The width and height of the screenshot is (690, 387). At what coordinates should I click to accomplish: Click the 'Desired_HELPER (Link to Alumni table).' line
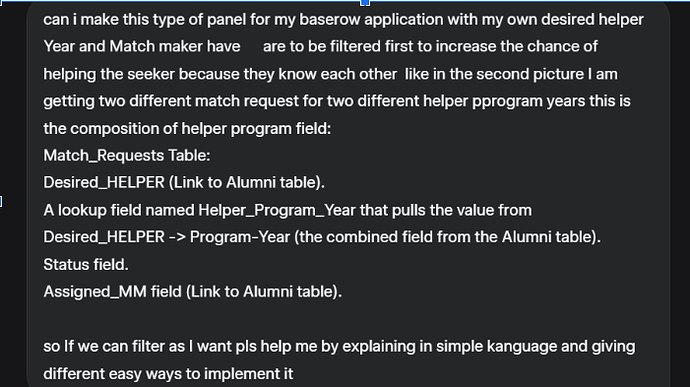[184, 182]
